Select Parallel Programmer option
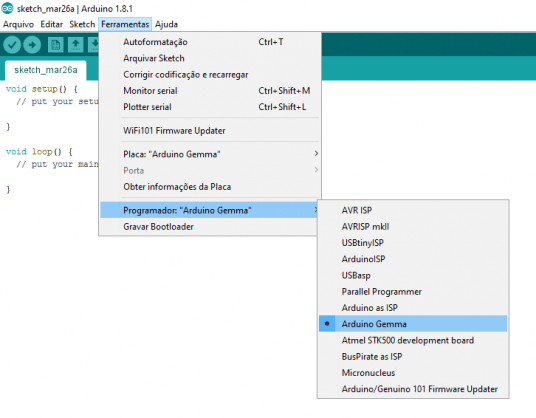 [x=413, y=292]
